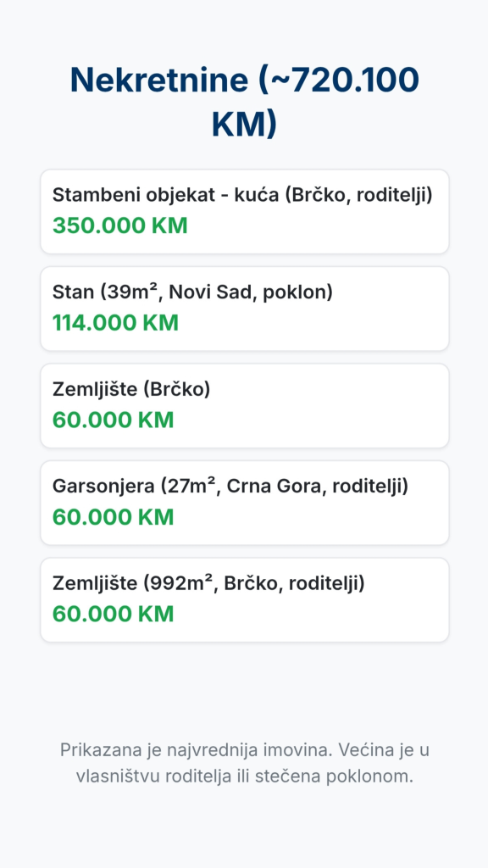
Task: Click the 114.000 KM amount
Action: pos(115,323)
